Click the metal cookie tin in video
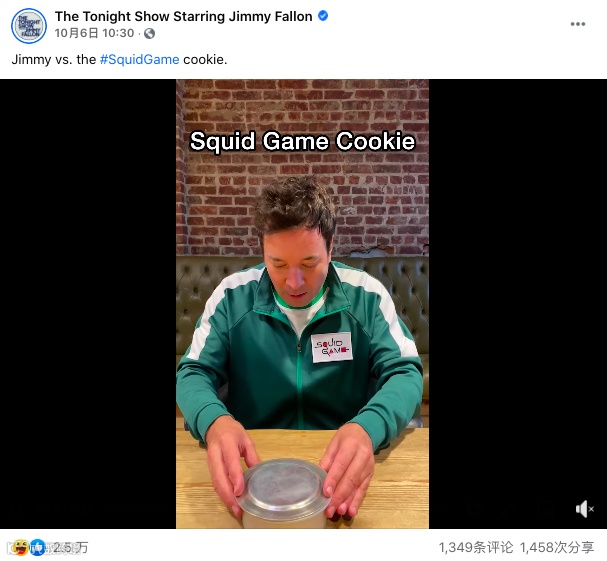Screen dimensions: 607x561 (283, 490)
